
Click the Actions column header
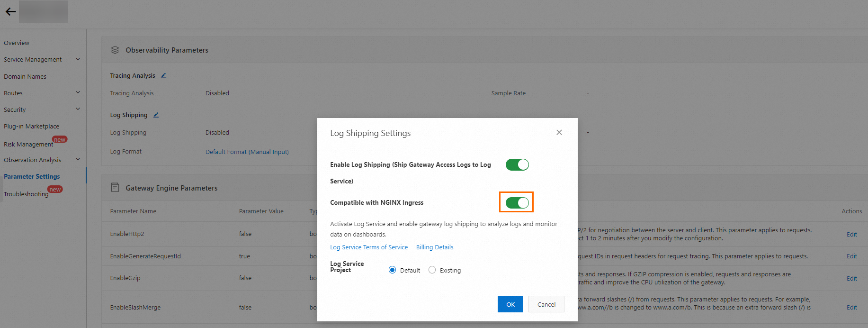(x=852, y=211)
